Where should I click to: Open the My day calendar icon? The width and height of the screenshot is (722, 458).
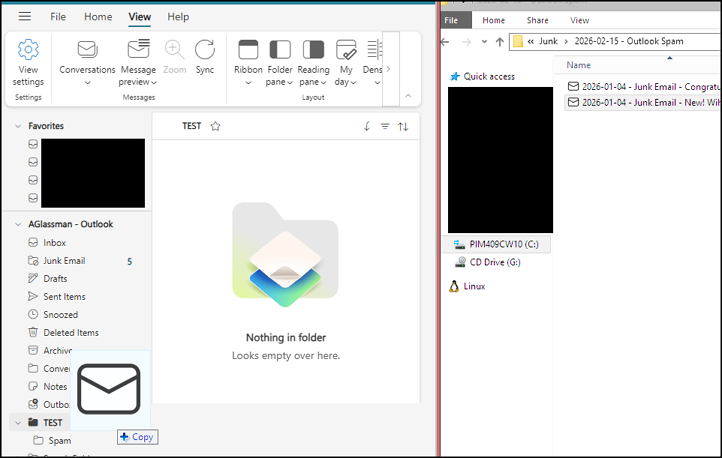(x=346, y=49)
